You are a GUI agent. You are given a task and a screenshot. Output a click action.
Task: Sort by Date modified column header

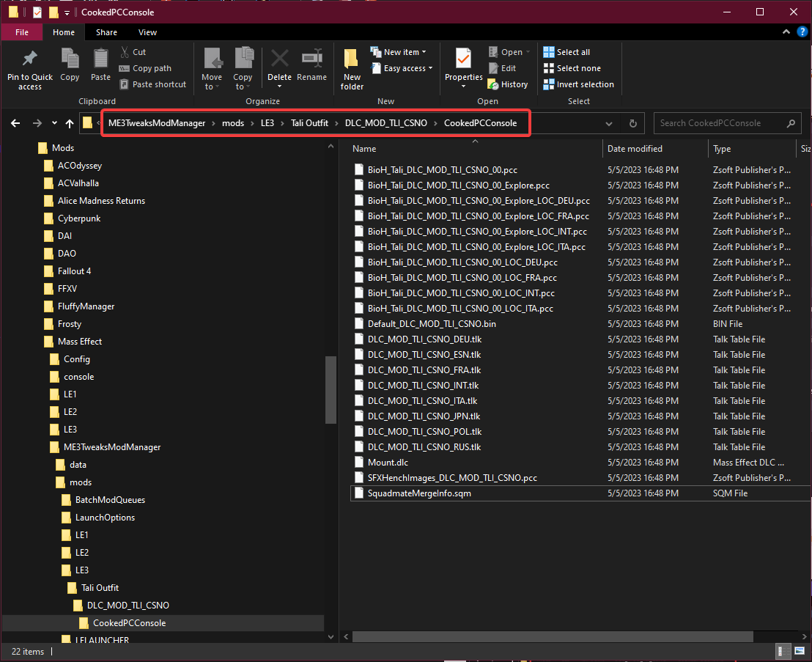pyautogui.click(x=635, y=149)
